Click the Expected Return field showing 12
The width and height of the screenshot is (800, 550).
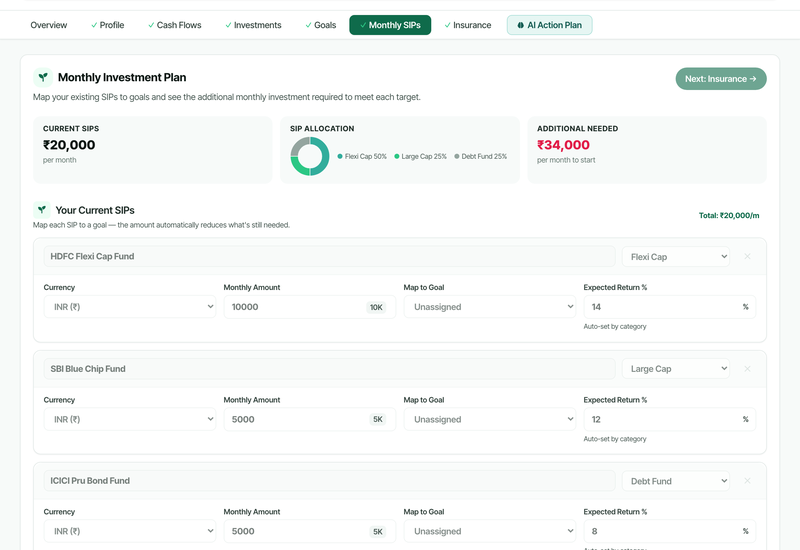(x=669, y=419)
